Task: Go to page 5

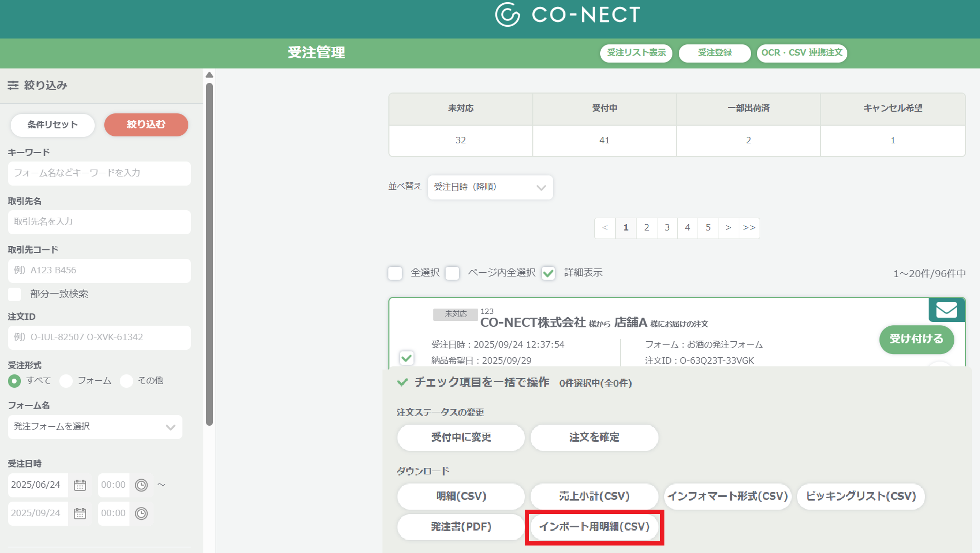Action: pos(708,228)
